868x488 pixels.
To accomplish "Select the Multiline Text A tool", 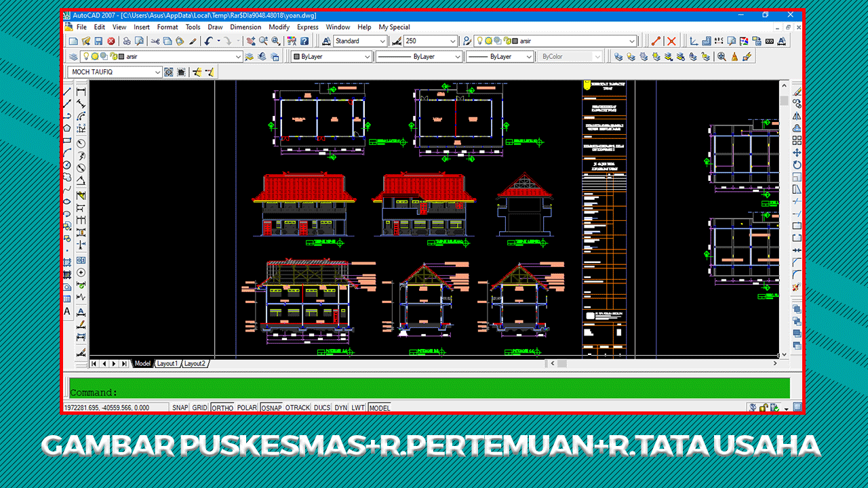I will pos(68,311).
